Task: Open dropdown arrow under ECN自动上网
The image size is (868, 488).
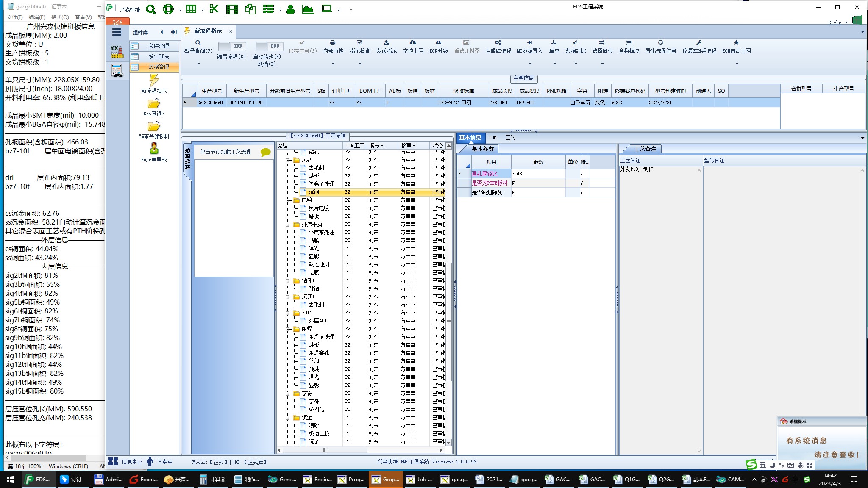Action: point(736,64)
